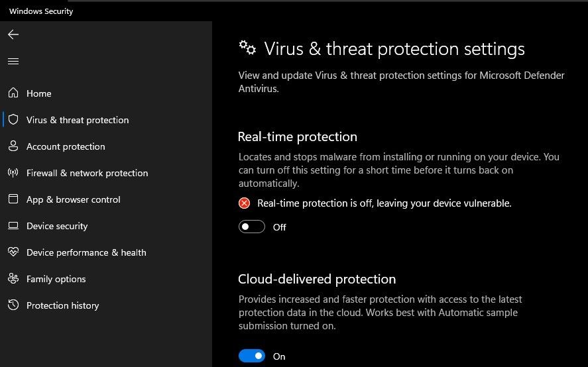588x367 pixels.
Task: Click the Family options people icon
Action: point(13,279)
